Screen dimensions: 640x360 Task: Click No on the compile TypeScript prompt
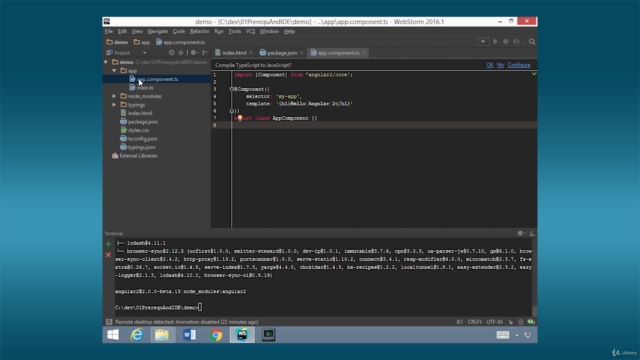tap(500, 65)
